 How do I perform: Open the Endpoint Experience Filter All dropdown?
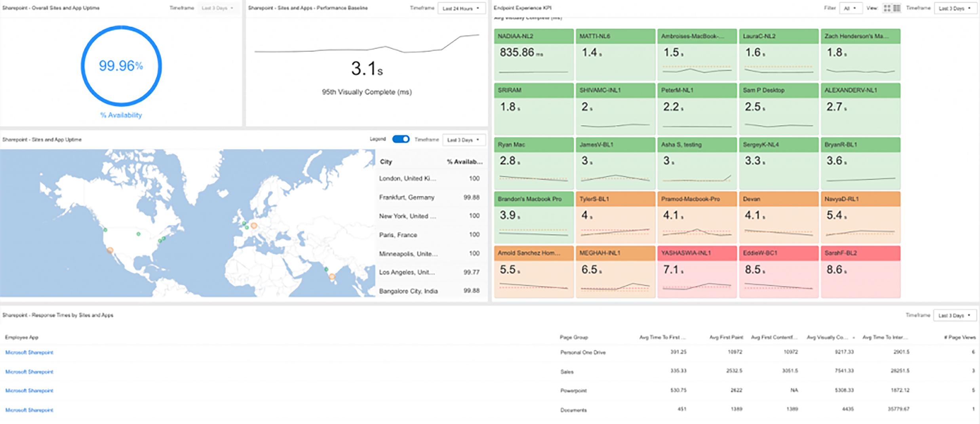click(850, 8)
